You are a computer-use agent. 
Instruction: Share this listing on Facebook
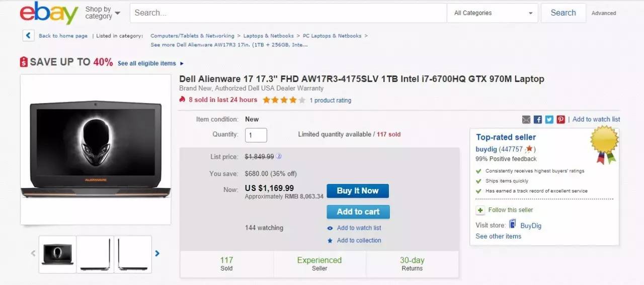[x=538, y=120]
